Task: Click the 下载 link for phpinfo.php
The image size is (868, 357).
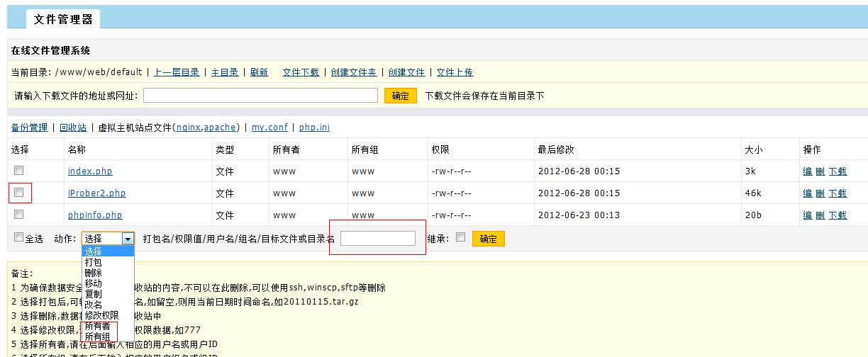Action: (x=838, y=215)
